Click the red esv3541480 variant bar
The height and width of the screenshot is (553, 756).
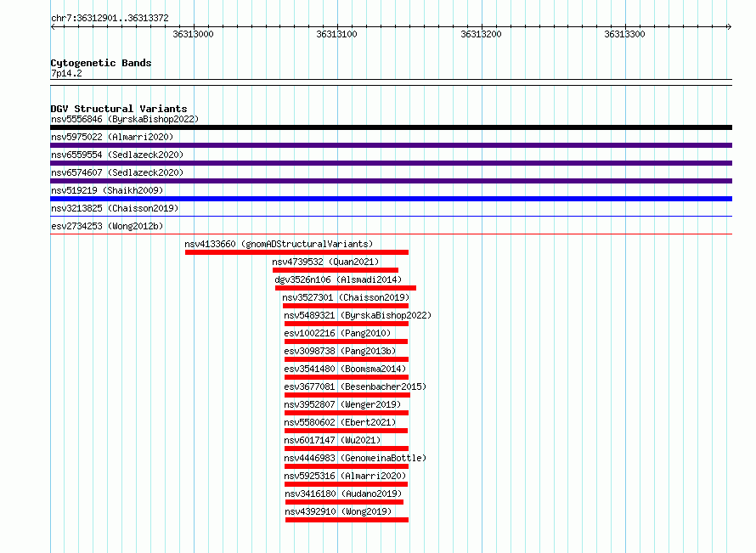(347, 377)
